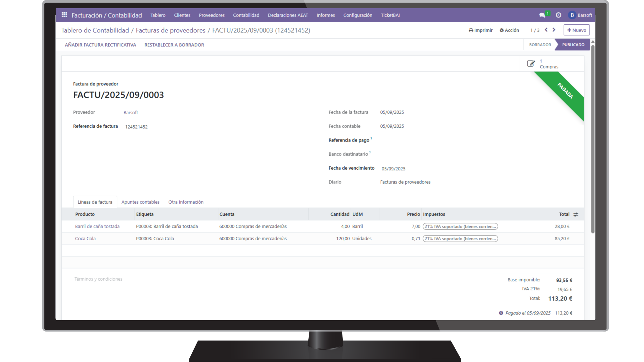Click Añadir Factura Rectificativa button
Viewport: 644px width, 362px height.
(100, 45)
